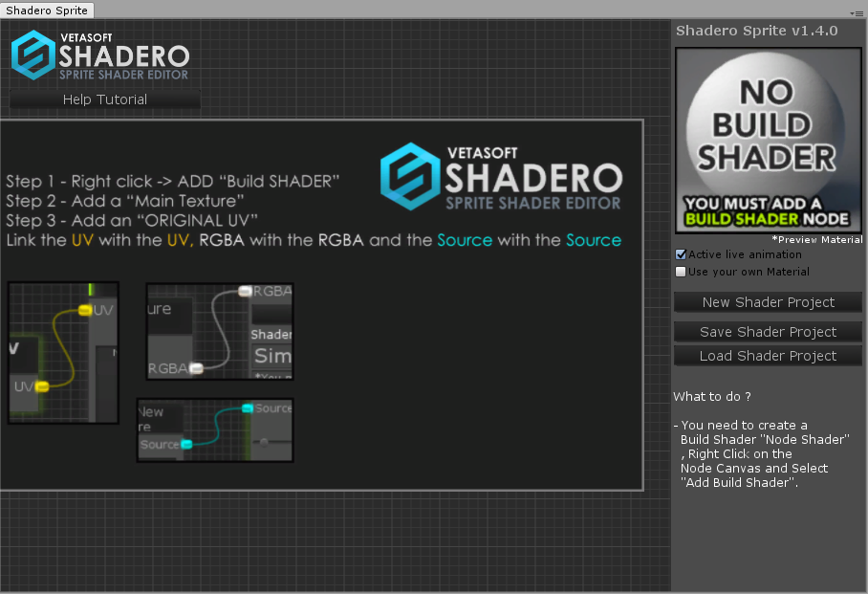The width and height of the screenshot is (868, 594).
Task: Click the white RGBA link tutorial image
Action: [x=220, y=331]
